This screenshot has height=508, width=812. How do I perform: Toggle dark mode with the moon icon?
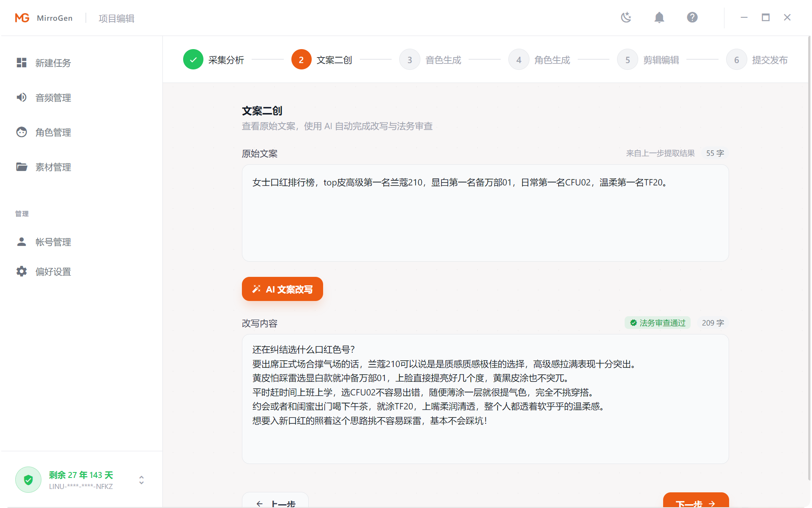626,17
